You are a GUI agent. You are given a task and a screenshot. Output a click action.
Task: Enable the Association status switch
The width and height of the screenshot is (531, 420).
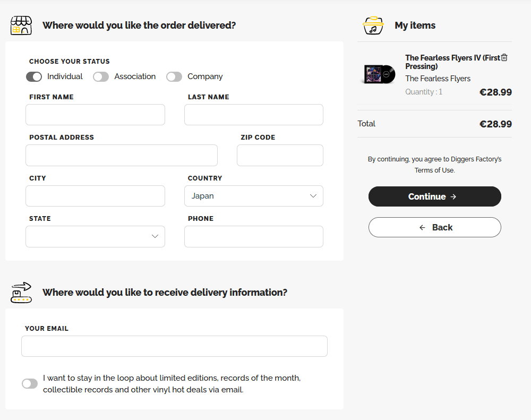(x=101, y=77)
